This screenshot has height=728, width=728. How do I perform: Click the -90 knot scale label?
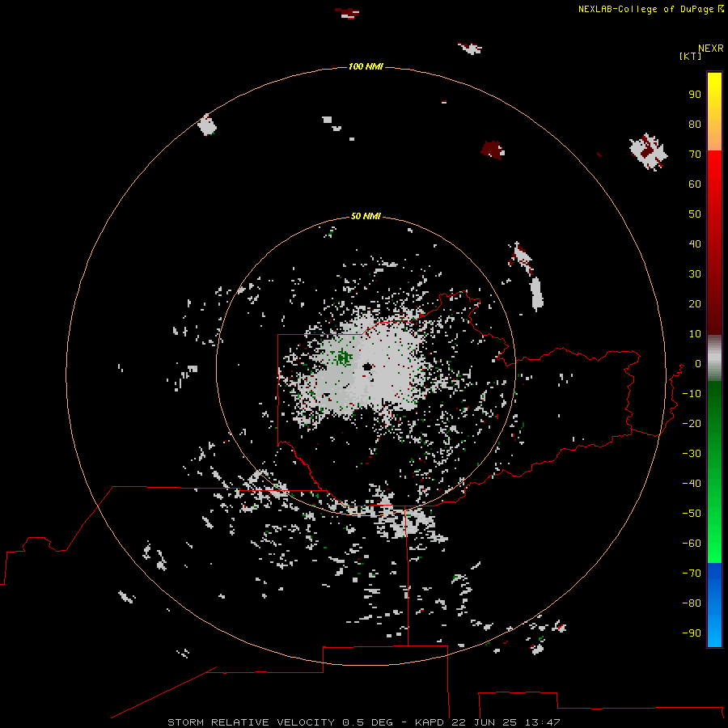(x=692, y=633)
